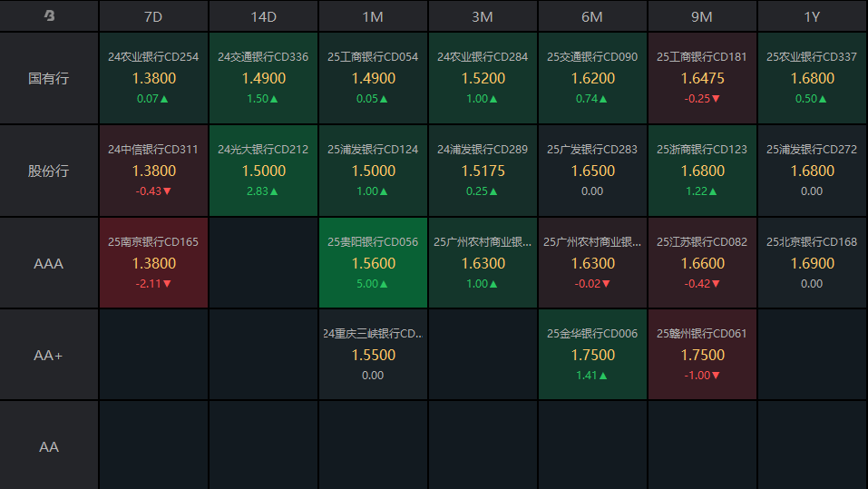Viewport: 868px width, 489px height.
Task: Open the 25北京银行CD168 quote cell
Action: (812, 263)
